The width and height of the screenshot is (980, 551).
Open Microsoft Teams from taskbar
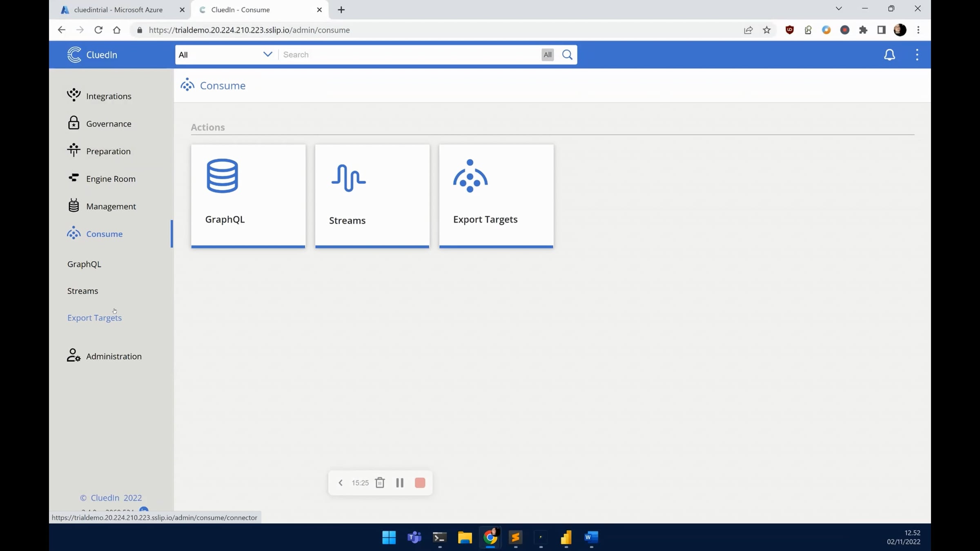[x=414, y=538]
